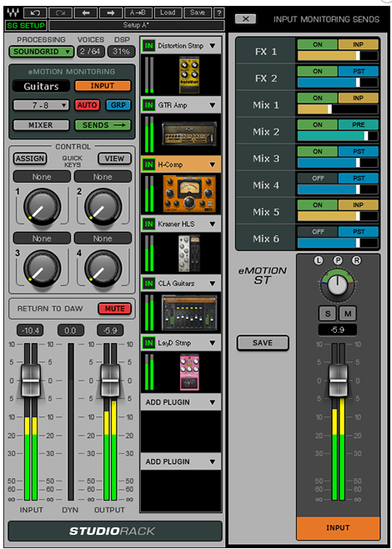Open help with the question mark icon
Viewport: 392px width, 549px height.
(x=219, y=13)
